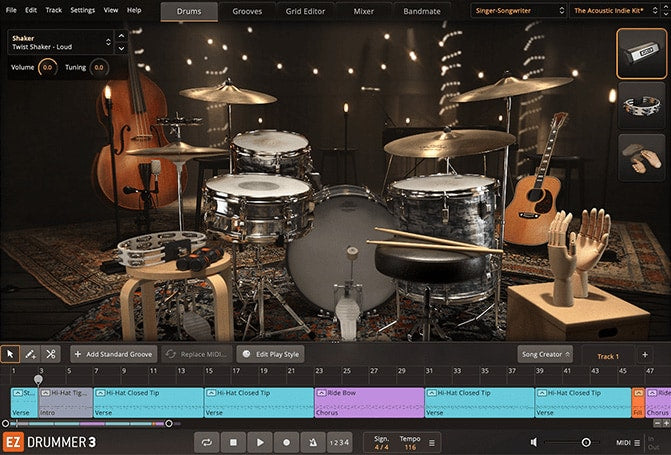Viewport: 671px width, 455px height.
Task: Select the pencil draw tool
Action: (30, 354)
